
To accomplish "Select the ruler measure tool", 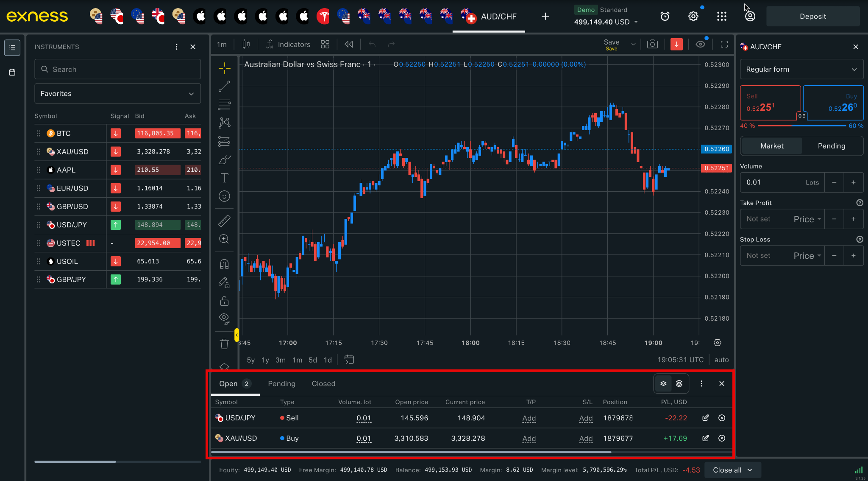I will point(224,221).
